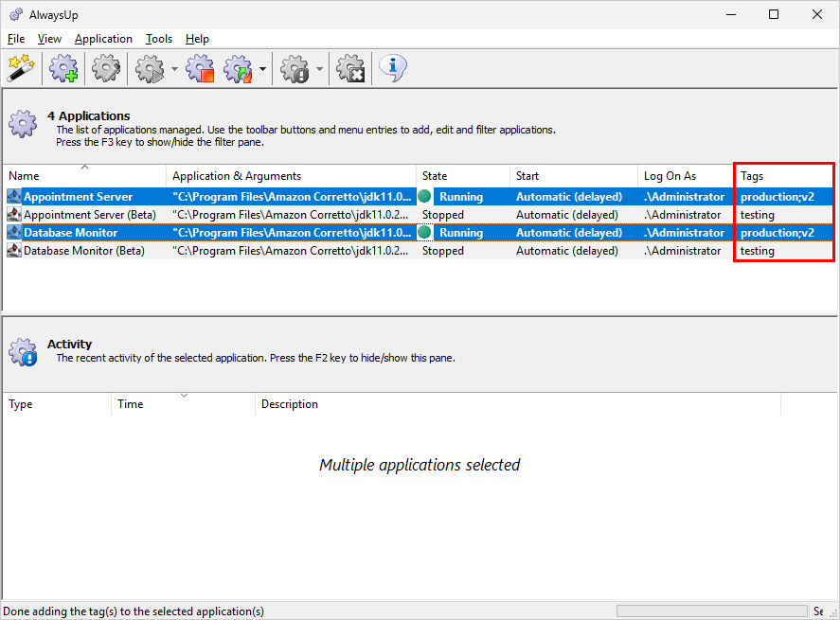
Task: Maximize the AlwaysUp window
Action: coord(774,14)
